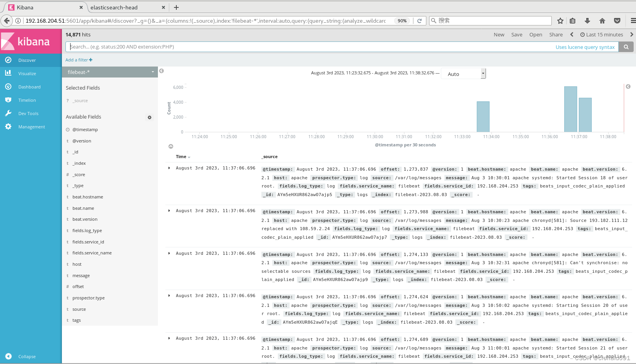Select the tags field
The image size is (636, 364).
(76, 320)
